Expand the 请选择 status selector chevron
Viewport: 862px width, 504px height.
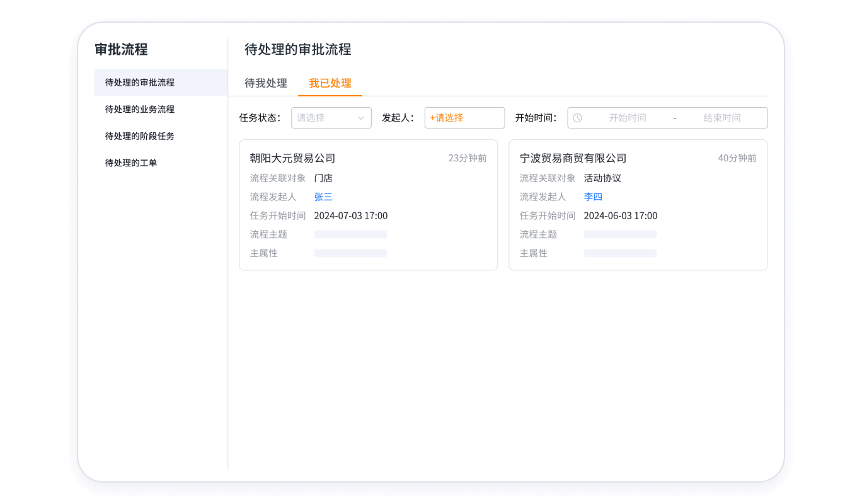tap(362, 118)
